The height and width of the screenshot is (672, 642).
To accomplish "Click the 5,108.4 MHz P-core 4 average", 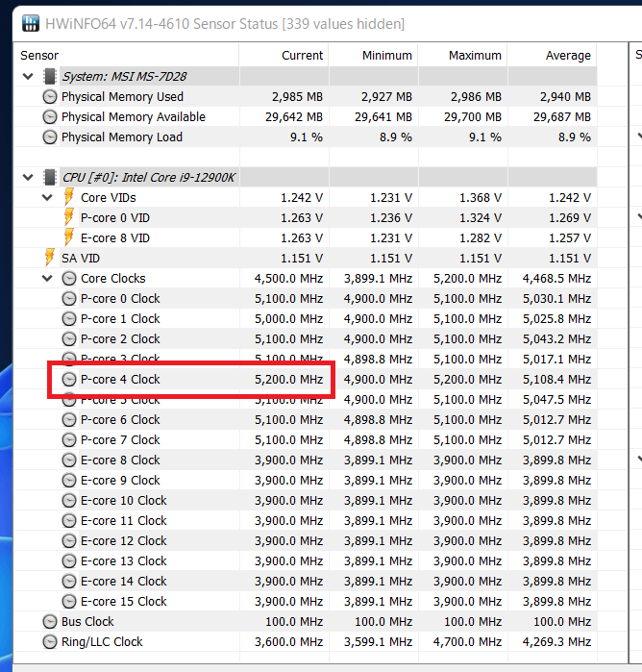I will [556, 380].
